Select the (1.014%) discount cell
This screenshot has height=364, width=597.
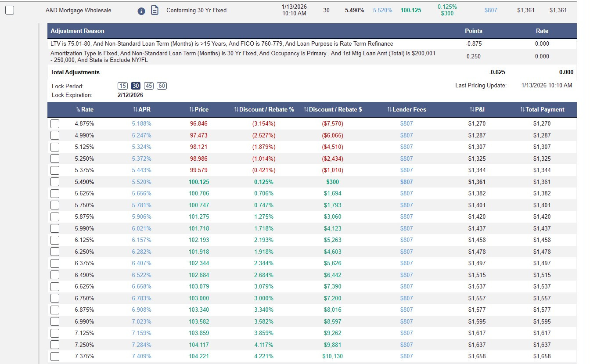point(264,159)
